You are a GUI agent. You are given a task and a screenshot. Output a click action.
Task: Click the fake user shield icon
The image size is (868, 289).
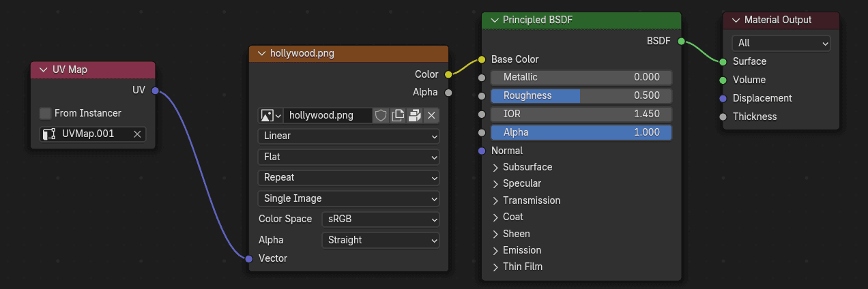[381, 115]
